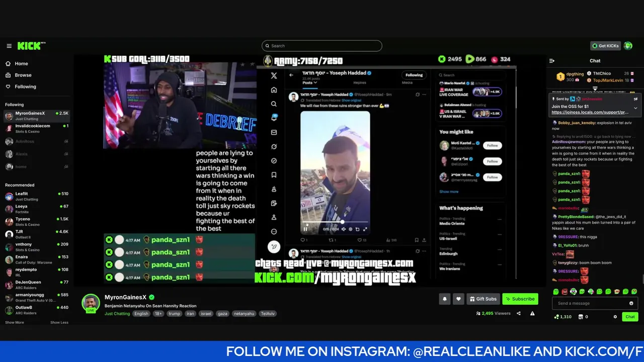Select the trump tag
The image size is (644, 362).
[x=174, y=314]
